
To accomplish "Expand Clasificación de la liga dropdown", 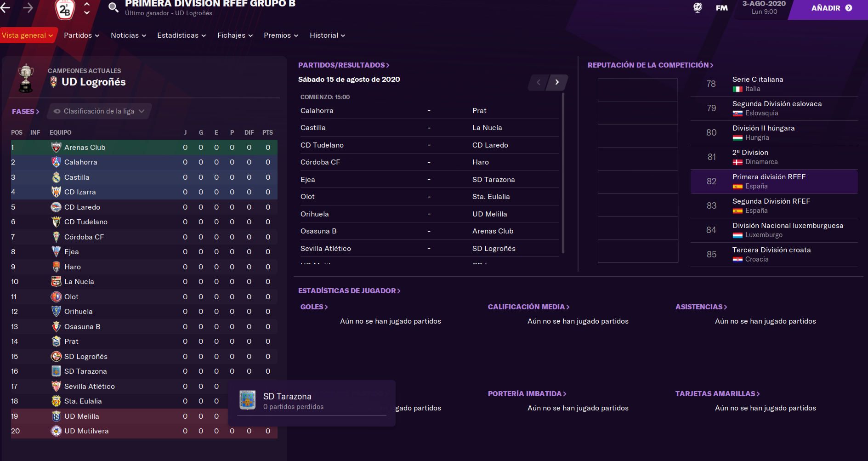I will tap(99, 111).
